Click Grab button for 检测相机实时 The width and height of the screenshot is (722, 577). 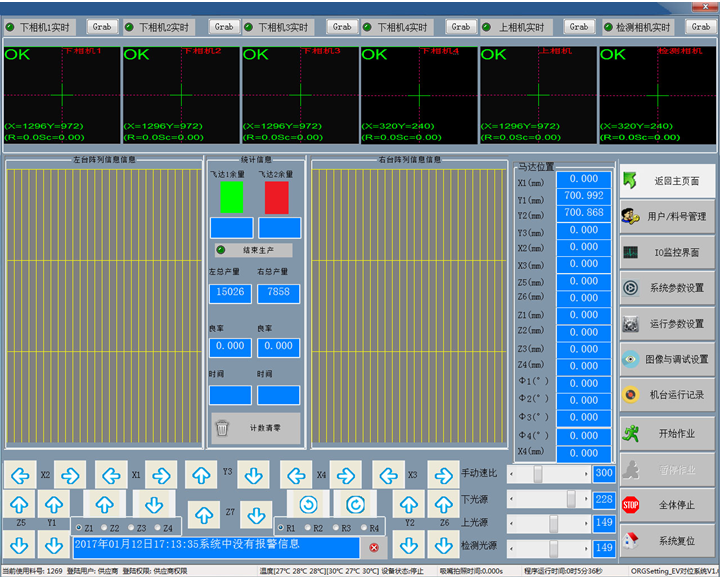pos(700,27)
